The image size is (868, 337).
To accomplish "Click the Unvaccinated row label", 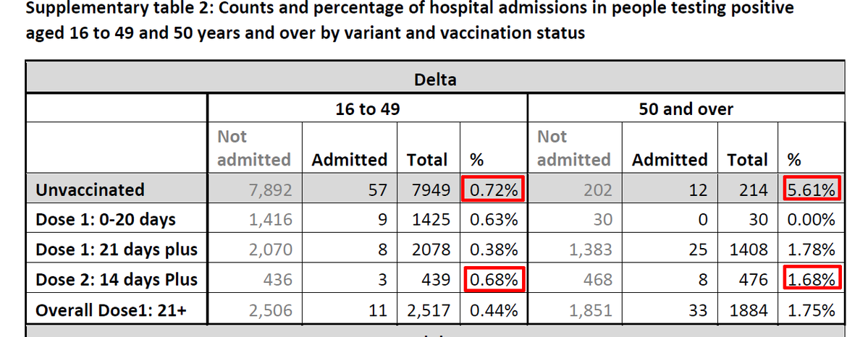I will [90, 190].
